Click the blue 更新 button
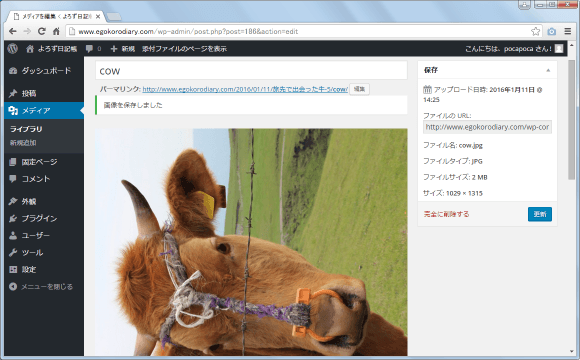 (x=540, y=214)
